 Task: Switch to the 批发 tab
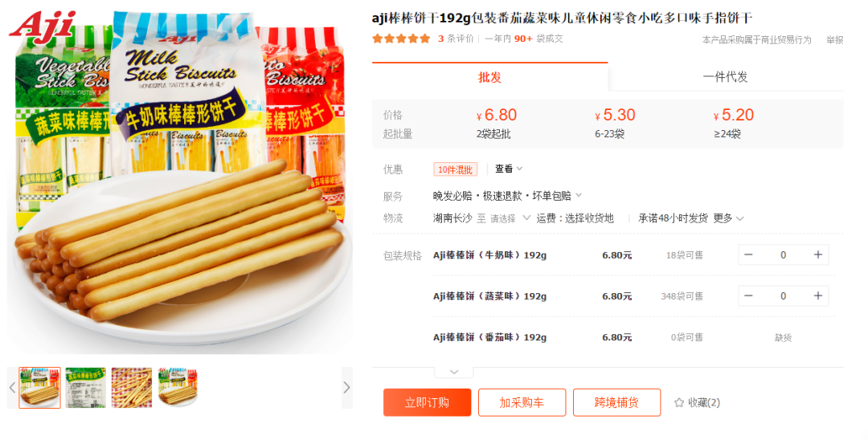(490, 77)
